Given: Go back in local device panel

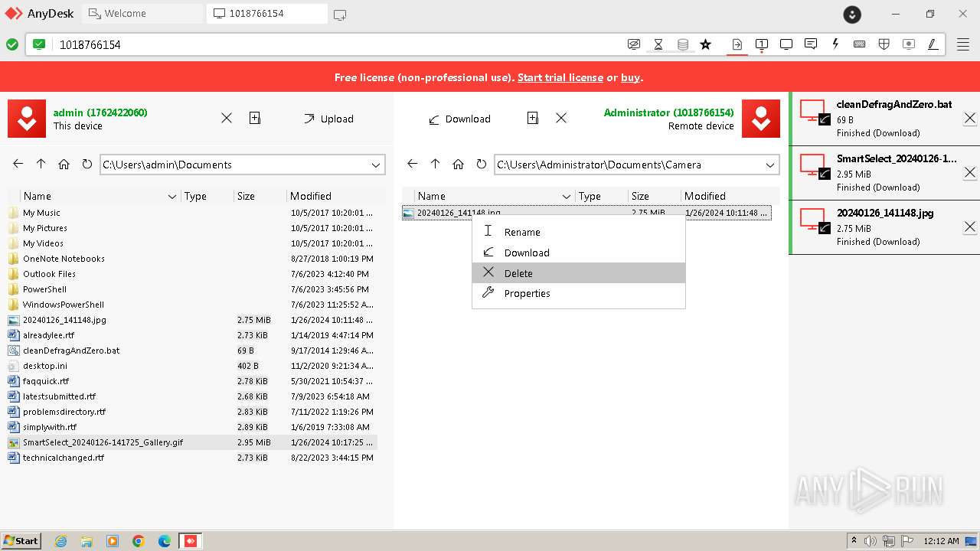Looking at the screenshot, I should [x=18, y=164].
